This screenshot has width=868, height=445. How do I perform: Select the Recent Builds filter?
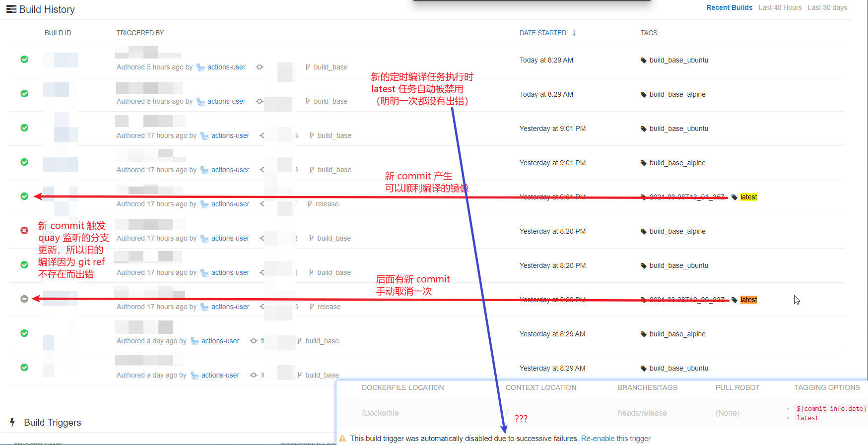[730, 7]
